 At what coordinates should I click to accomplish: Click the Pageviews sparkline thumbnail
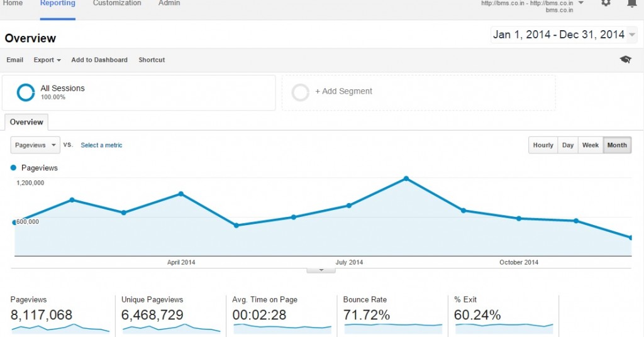(x=60, y=328)
